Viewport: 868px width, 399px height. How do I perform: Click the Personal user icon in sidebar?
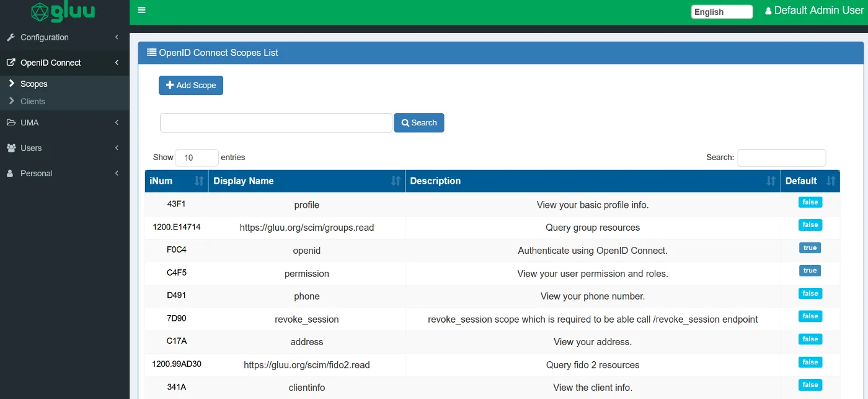pos(10,173)
